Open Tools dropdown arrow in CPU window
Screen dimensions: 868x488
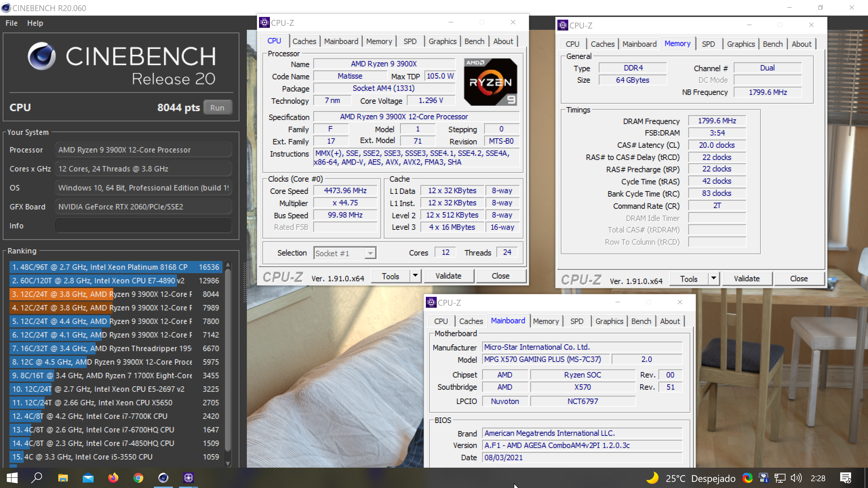click(x=415, y=276)
